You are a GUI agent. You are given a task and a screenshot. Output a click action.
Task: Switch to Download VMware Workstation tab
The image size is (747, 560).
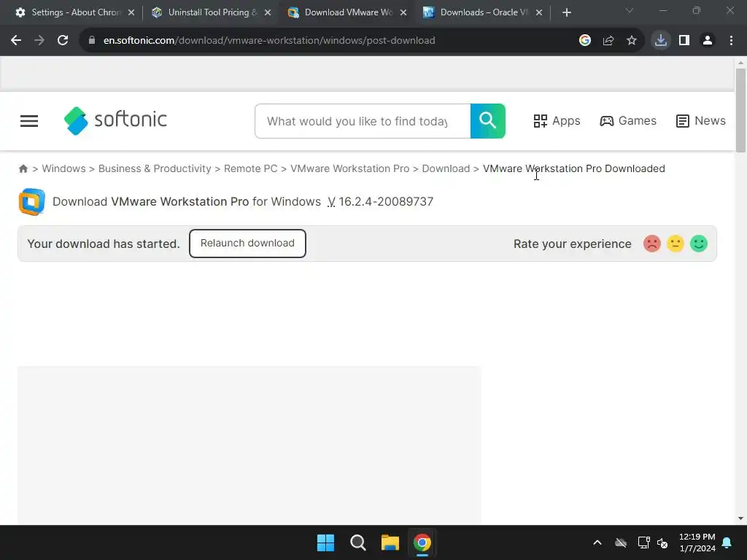coord(348,12)
